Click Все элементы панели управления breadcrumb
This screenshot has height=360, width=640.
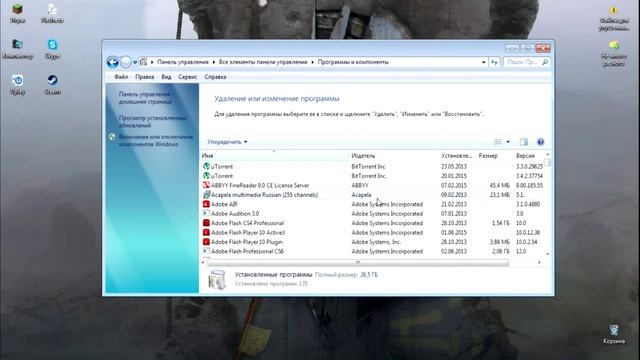point(263,62)
